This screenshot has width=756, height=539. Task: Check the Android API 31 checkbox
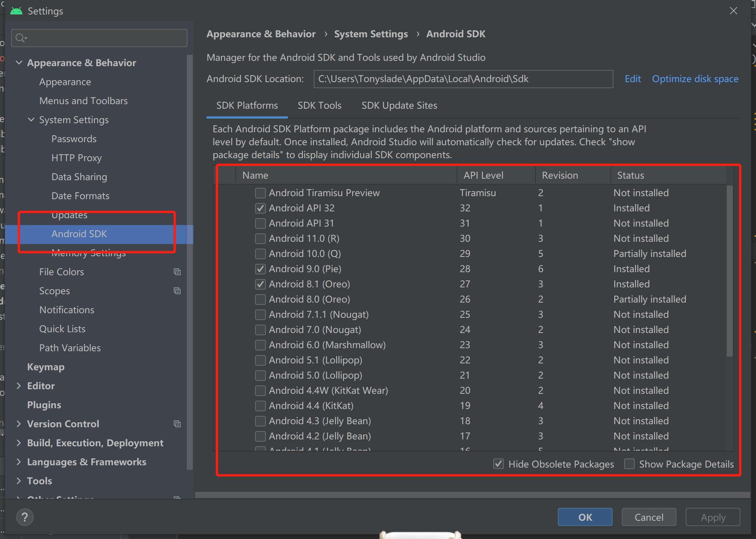pos(260,224)
